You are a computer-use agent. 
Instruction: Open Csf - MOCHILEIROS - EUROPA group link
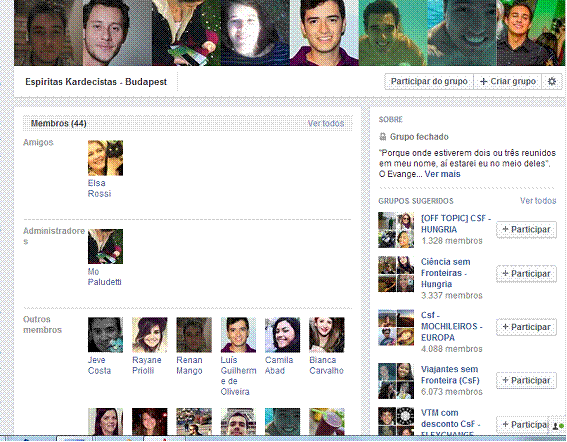[452, 327]
